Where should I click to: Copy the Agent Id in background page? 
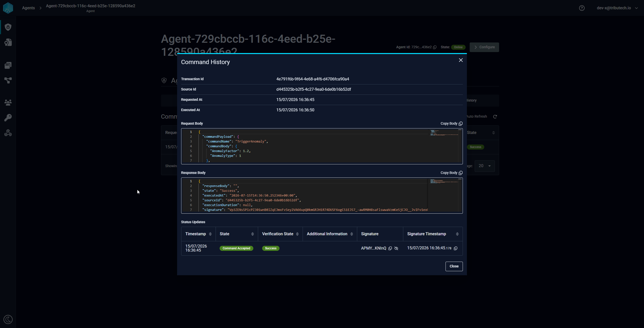pyautogui.click(x=435, y=47)
